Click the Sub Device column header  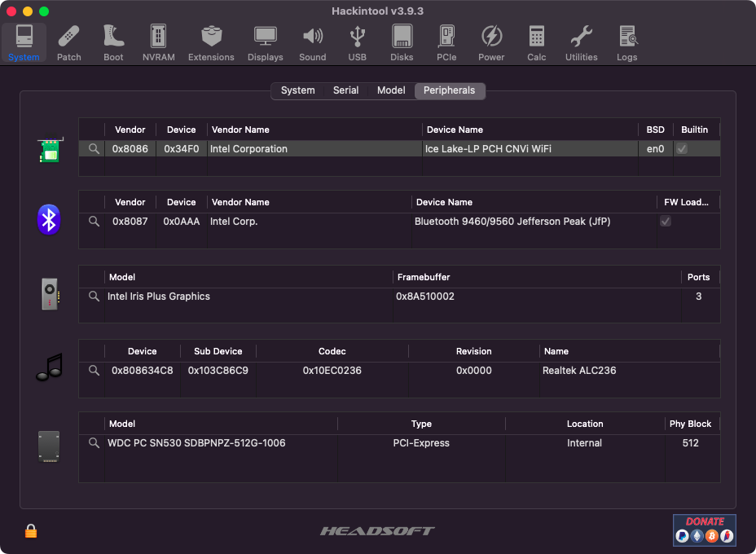(218, 351)
